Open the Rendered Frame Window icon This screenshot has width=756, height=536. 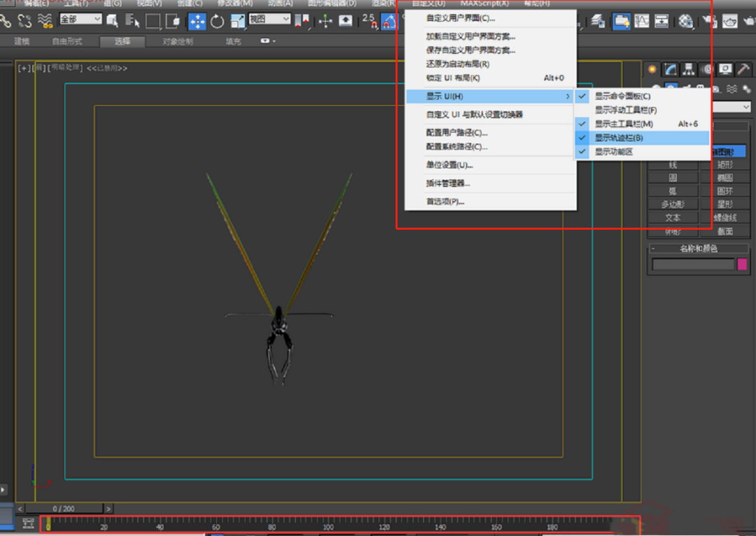tap(729, 21)
